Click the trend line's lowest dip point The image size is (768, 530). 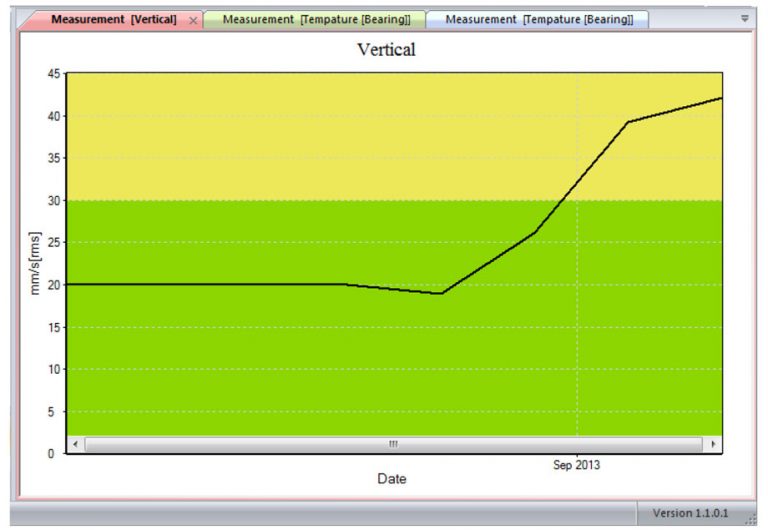tap(440, 293)
